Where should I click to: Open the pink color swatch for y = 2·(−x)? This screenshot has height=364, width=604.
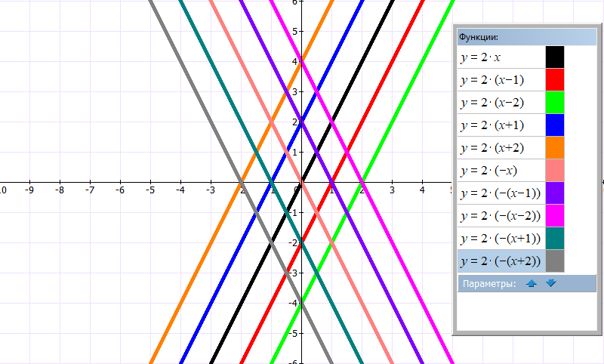tap(555, 171)
